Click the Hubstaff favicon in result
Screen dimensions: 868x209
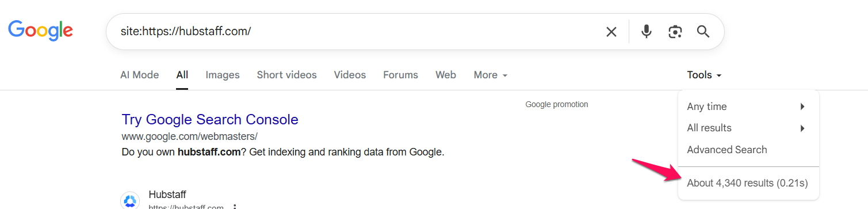pyautogui.click(x=130, y=201)
